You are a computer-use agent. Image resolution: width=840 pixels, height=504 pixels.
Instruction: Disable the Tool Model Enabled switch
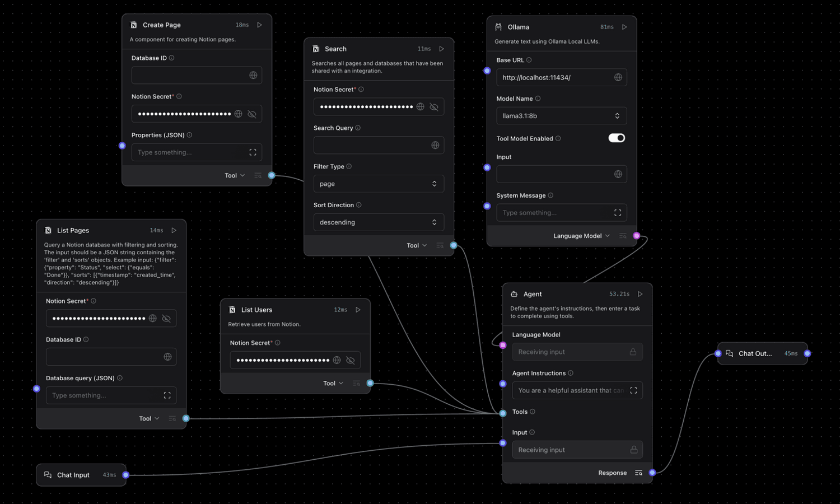pyautogui.click(x=617, y=138)
